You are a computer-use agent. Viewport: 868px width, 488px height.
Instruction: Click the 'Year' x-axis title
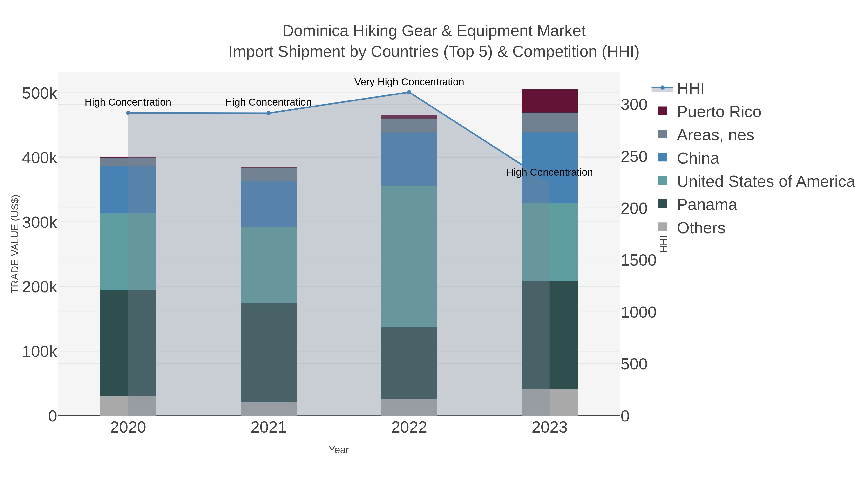(x=339, y=450)
